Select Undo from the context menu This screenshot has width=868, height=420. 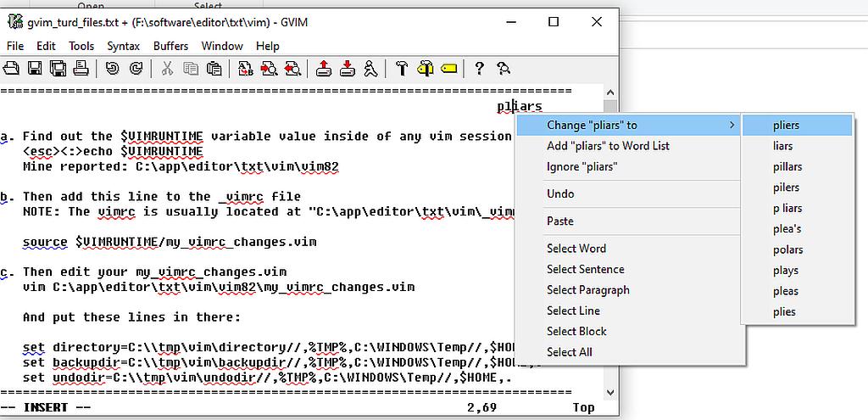[628, 194]
